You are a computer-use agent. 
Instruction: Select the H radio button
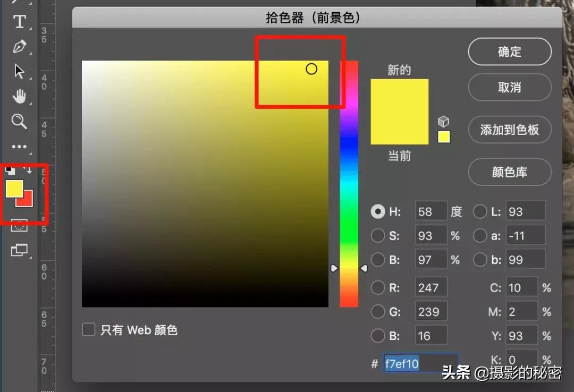378,211
